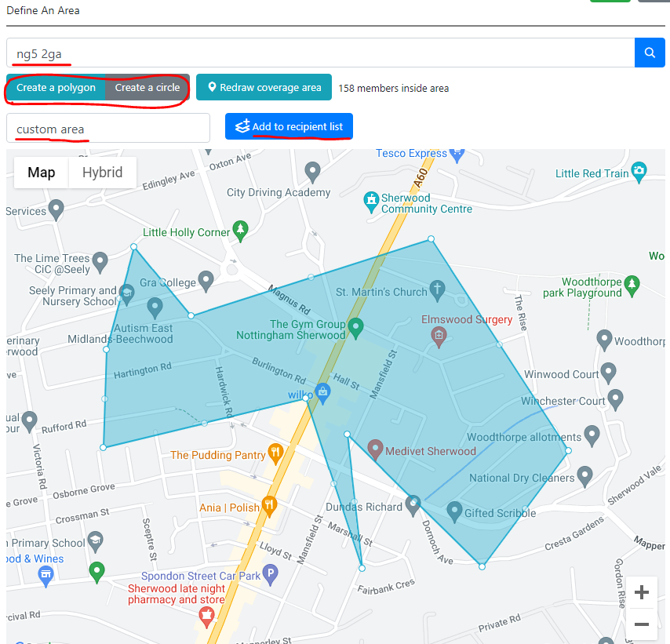The image size is (670, 644).
Task: Click the Spondon Street Car Park icon
Action: click(x=270, y=574)
